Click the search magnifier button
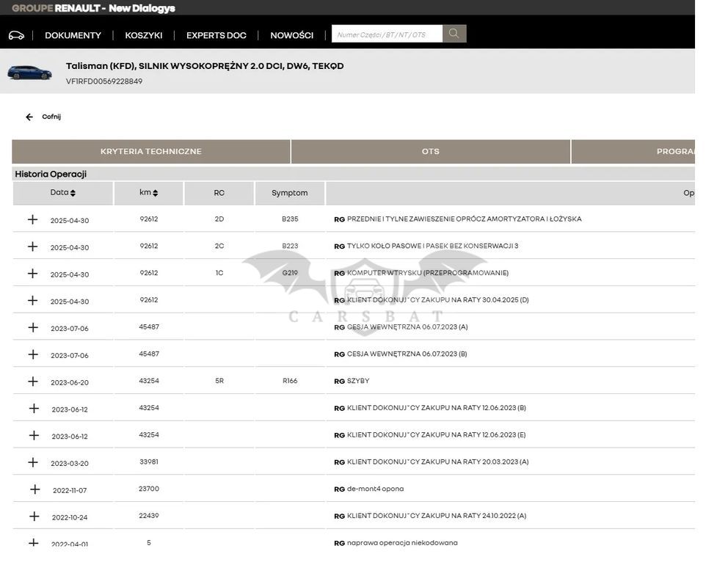The height and width of the screenshot is (587, 728). tap(454, 34)
